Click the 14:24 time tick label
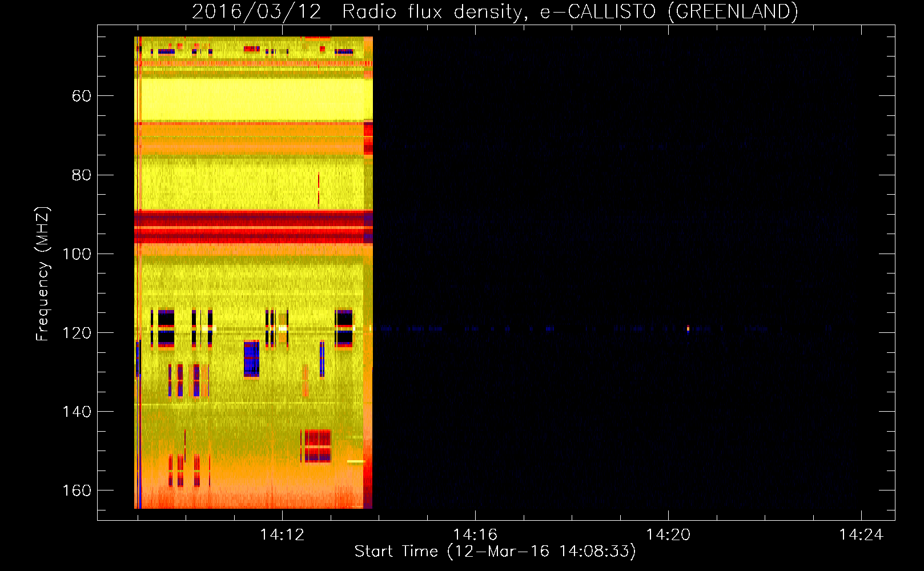Image resolution: width=924 pixels, height=571 pixels. pyautogui.click(x=861, y=535)
